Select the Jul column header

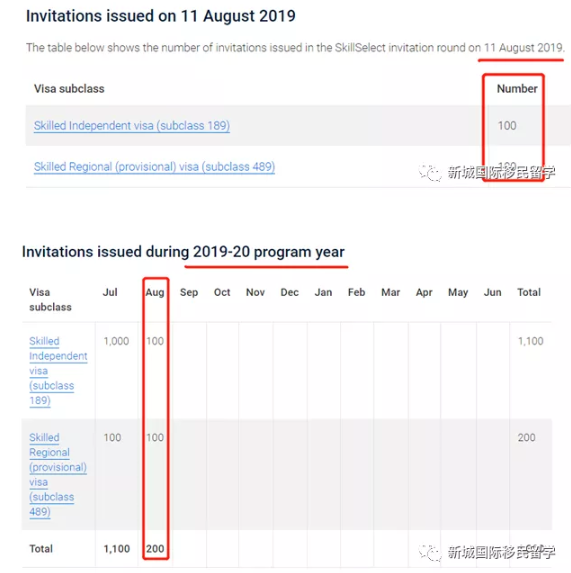pos(110,292)
